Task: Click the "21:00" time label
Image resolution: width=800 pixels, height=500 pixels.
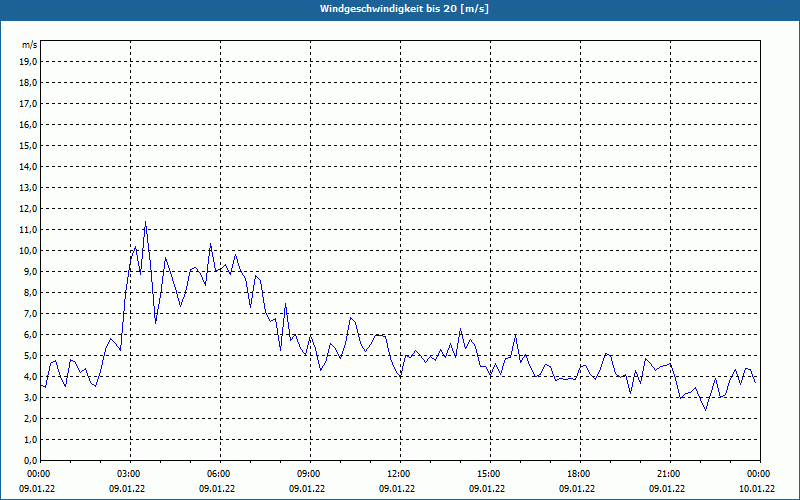Action: point(670,474)
